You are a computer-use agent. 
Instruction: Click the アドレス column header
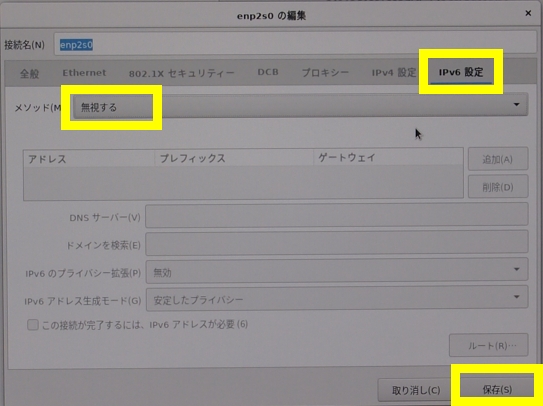click(89, 159)
